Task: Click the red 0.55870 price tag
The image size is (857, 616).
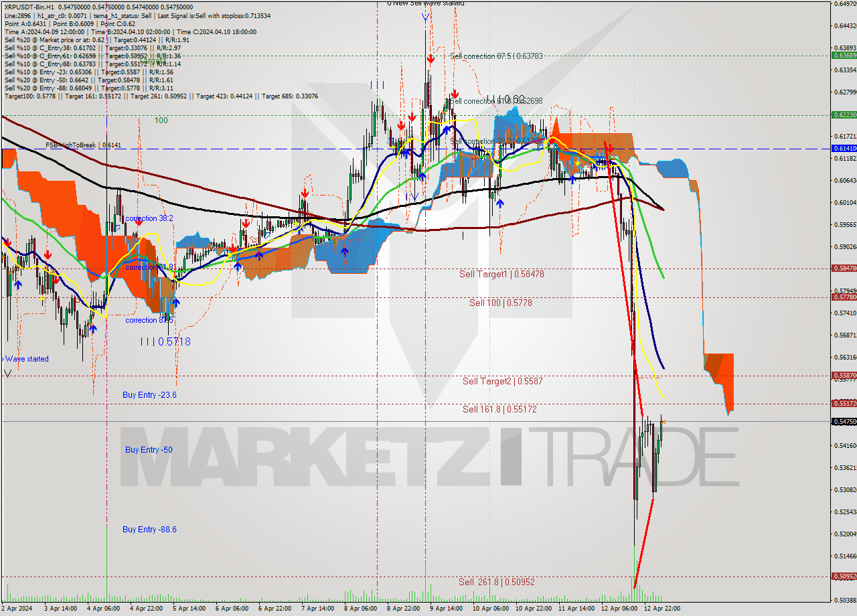Action: tap(844, 375)
